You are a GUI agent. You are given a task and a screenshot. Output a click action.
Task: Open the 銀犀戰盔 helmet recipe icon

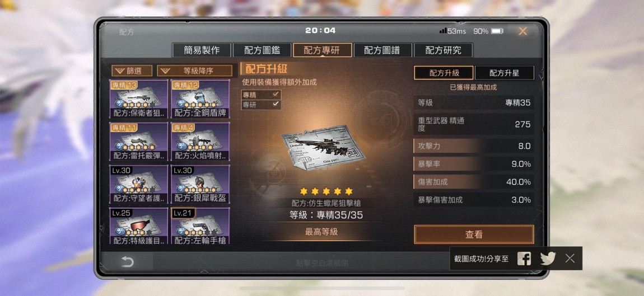[200, 184]
